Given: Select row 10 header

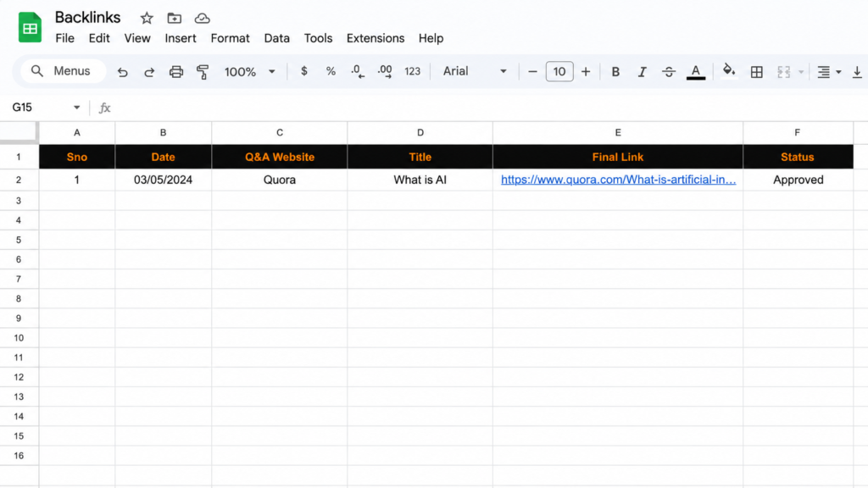Looking at the screenshot, I should point(19,338).
